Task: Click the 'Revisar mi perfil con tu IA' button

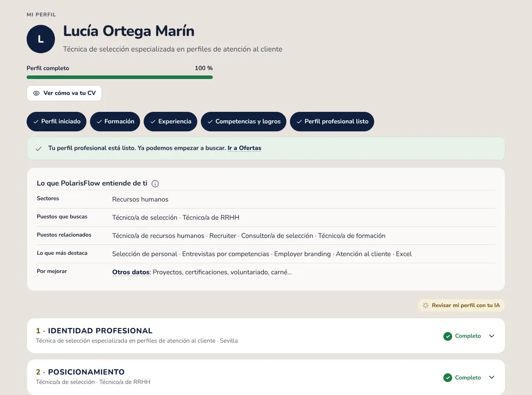Action: (461, 305)
